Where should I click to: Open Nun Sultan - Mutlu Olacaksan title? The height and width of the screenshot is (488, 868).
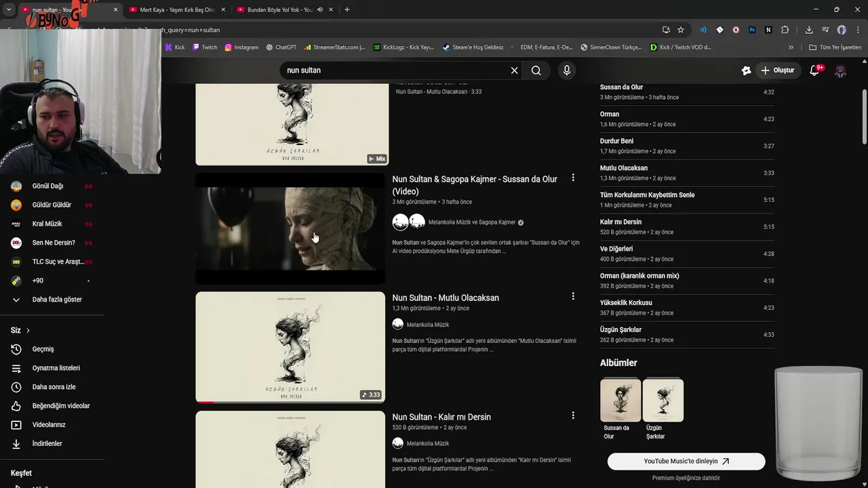click(446, 298)
